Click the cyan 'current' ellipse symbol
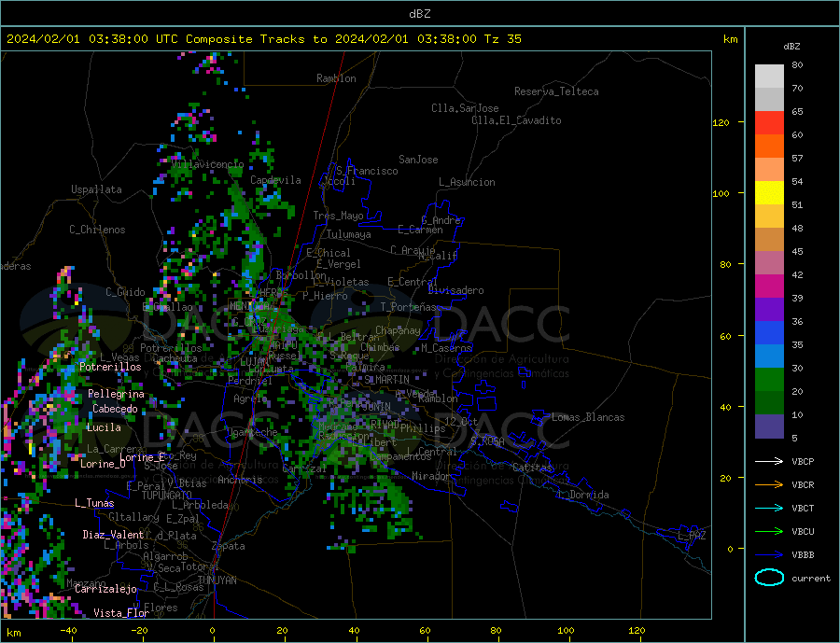The image size is (840, 643). (769, 578)
